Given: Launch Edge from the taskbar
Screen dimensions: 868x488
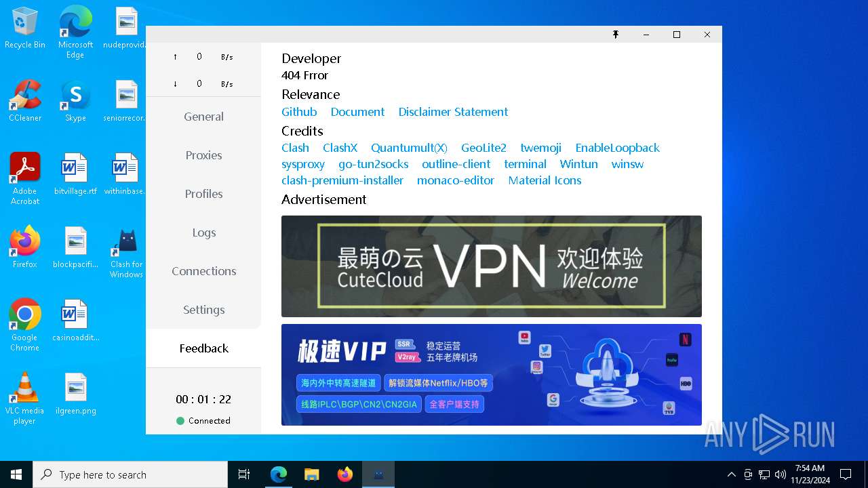Looking at the screenshot, I should tap(279, 474).
